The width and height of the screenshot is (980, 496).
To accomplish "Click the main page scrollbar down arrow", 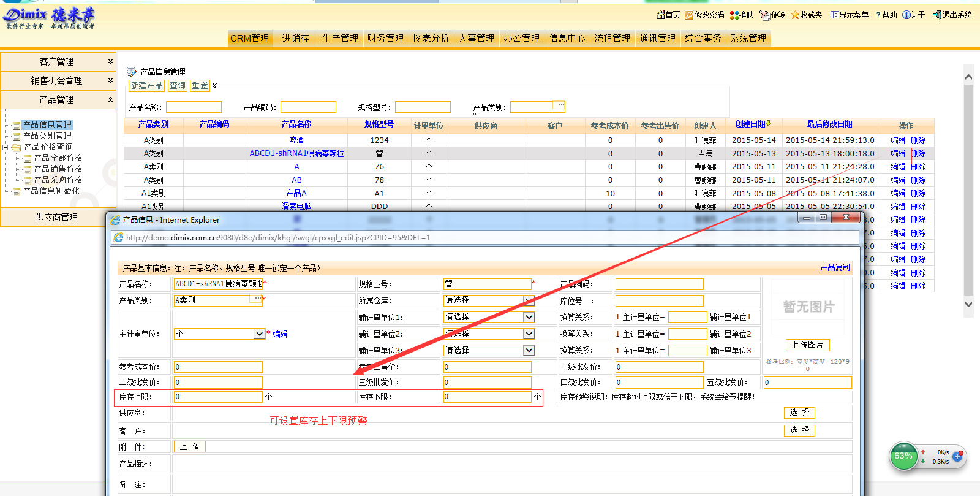I will [x=968, y=304].
